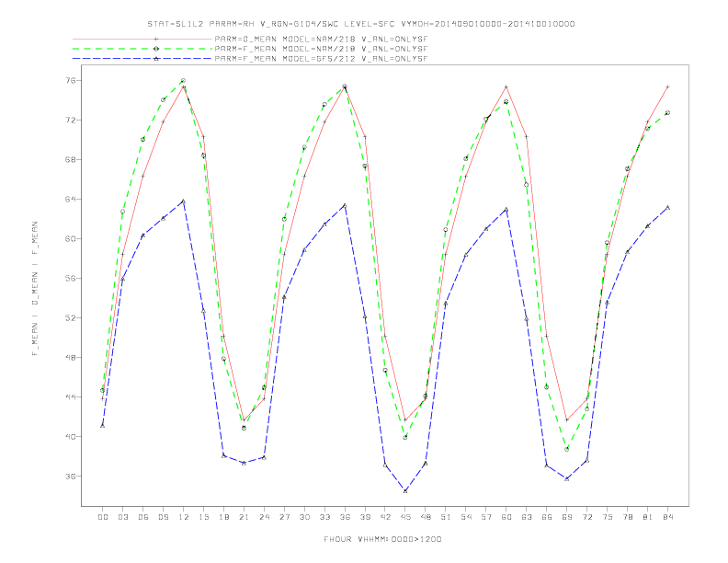
Task: Click the green circle data point at hour 21
Action: tap(244, 428)
